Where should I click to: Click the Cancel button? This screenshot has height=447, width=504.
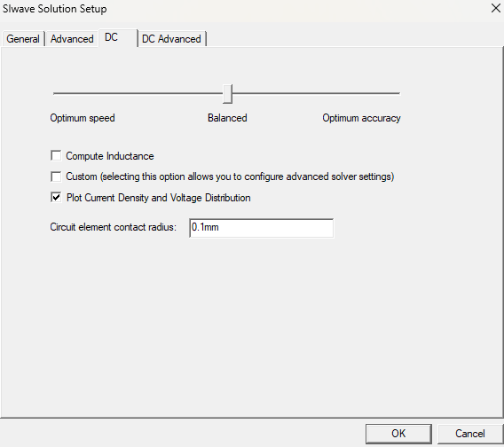click(x=470, y=434)
